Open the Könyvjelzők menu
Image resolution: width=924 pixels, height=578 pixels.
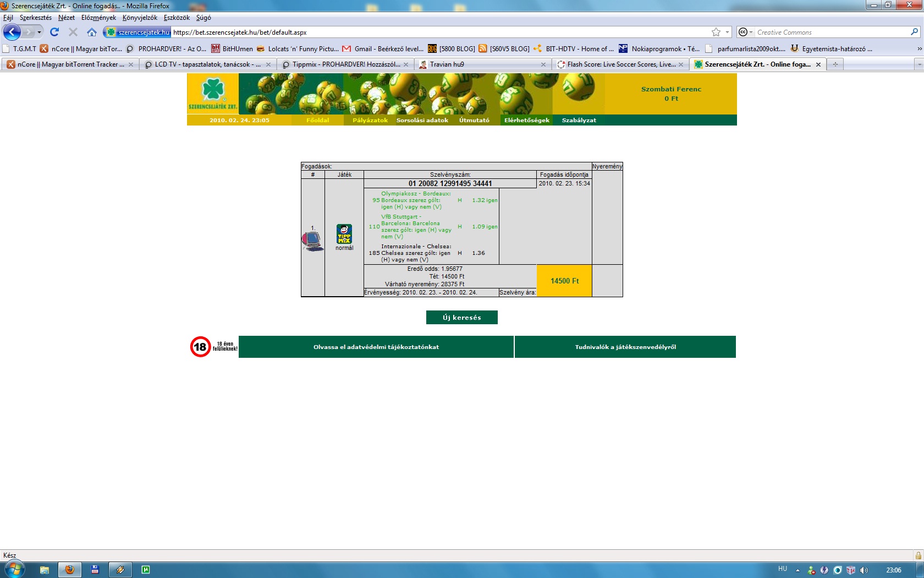point(140,18)
